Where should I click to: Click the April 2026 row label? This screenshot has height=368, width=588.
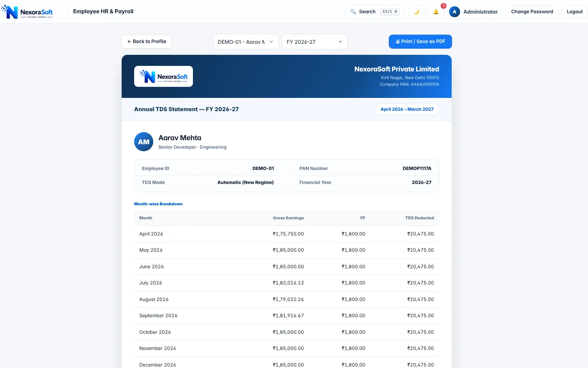151,234
